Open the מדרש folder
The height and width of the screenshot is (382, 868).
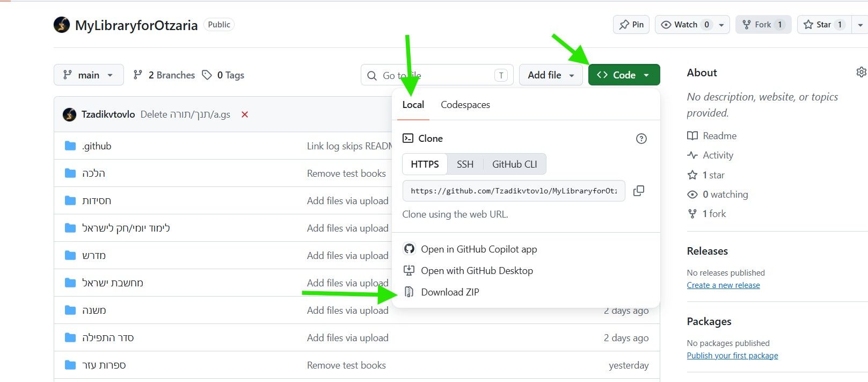[x=94, y=256]
